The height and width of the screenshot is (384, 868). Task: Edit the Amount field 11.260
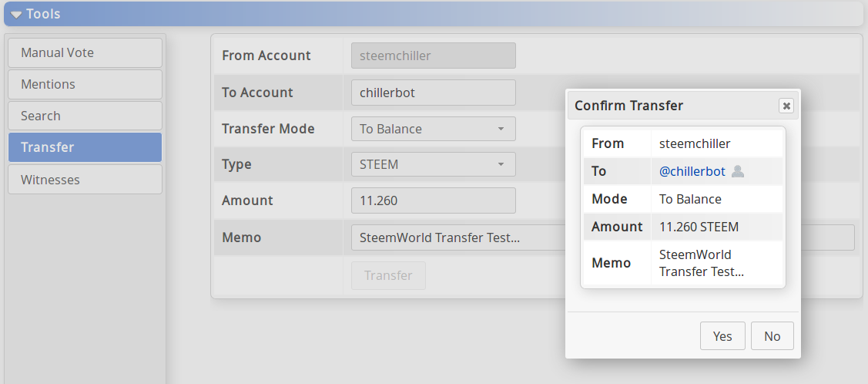click(x=434, y=200)
